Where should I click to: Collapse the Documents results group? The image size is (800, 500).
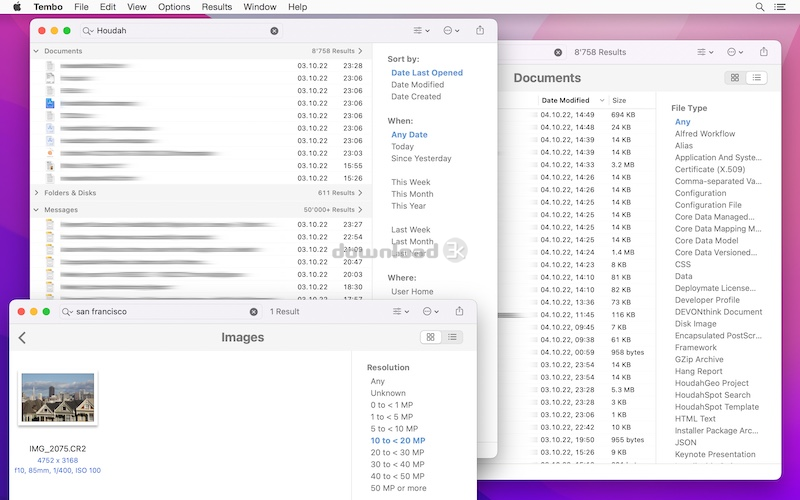coord(36,51)
